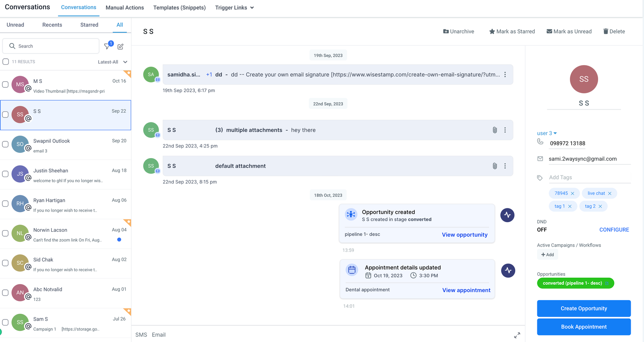Screen dimensions: 644x342
Task: Open the Templates (Snippets) tab
Action: (x=179, y=8)
